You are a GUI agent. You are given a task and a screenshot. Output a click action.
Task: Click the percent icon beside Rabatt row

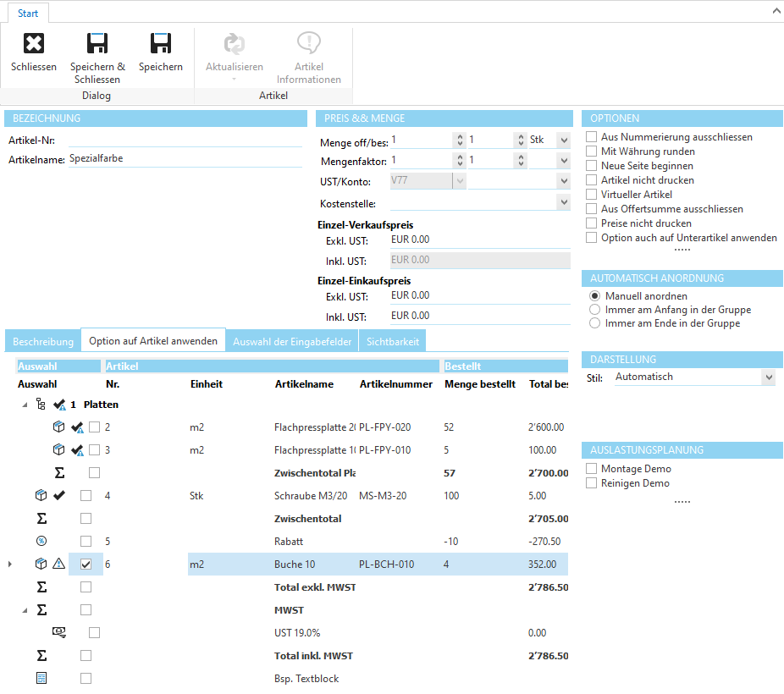click(x=41, y=541)
